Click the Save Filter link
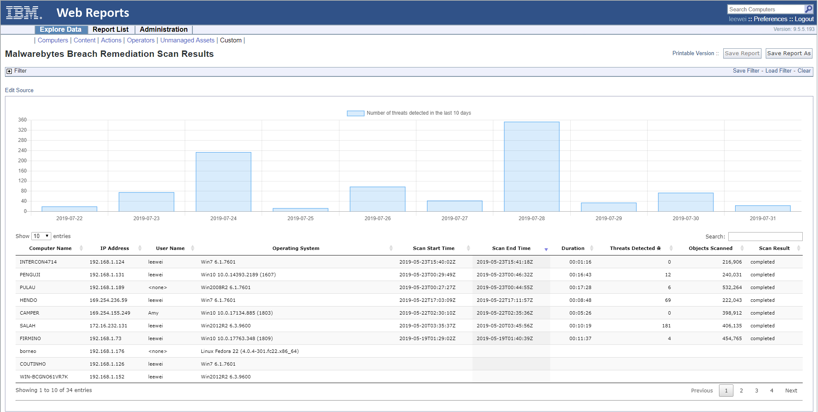Image resolution: width=818 pixels, height=412 pixels. (746, 71)
